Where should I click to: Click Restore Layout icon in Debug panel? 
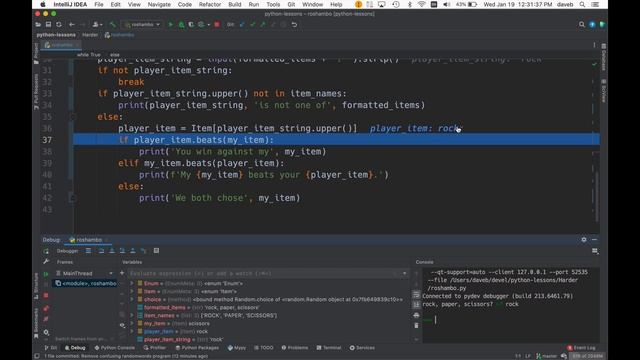tap(595, 251)
